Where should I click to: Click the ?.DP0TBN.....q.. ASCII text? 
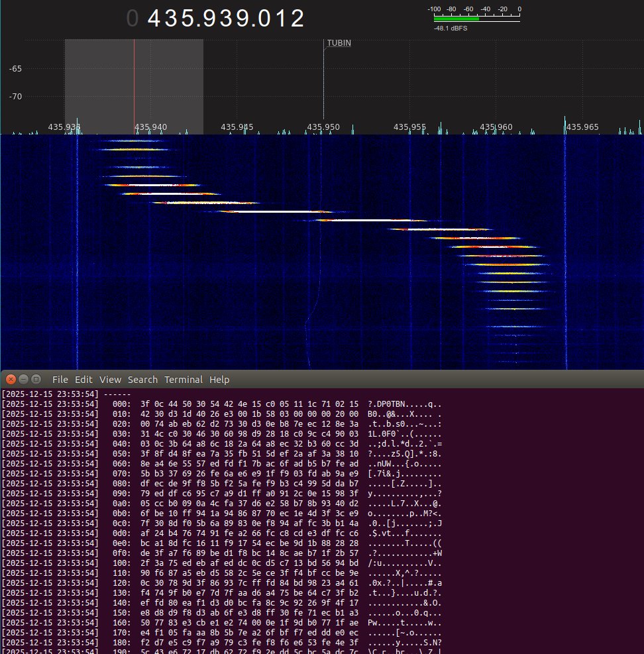pyautogui.click(x=404, y=404)
